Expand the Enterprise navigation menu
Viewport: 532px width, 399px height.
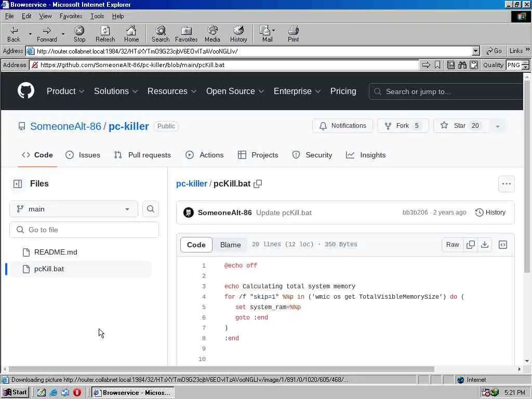click(297, 91)
